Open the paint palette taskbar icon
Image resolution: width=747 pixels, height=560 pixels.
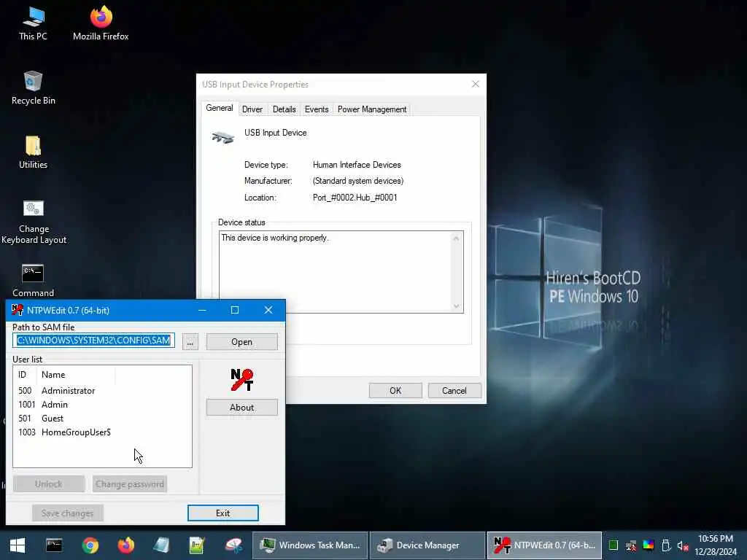[233, 545]
